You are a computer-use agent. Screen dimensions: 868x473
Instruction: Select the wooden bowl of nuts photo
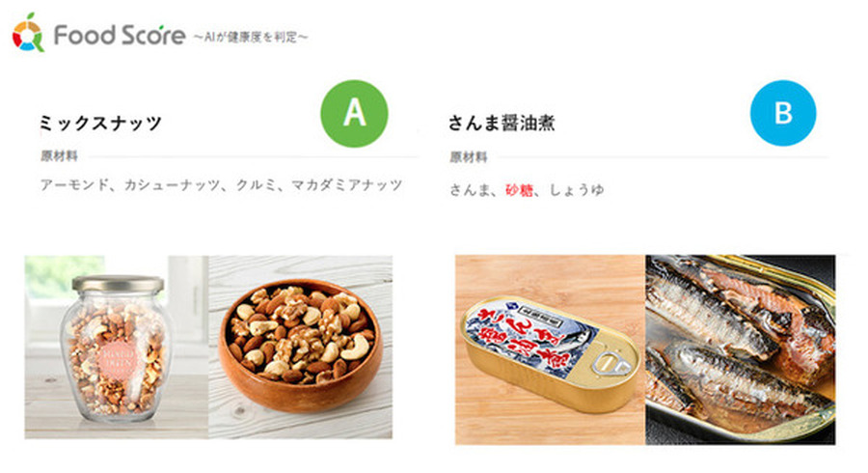click(301, 348)
